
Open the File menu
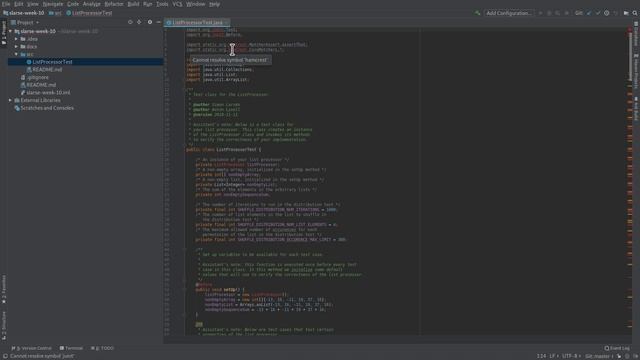pos(6,4)
